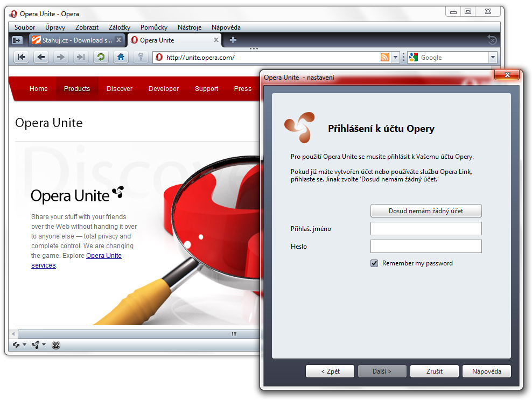Click Discover in the site navigation
The image size is (532, 400).
120,88
